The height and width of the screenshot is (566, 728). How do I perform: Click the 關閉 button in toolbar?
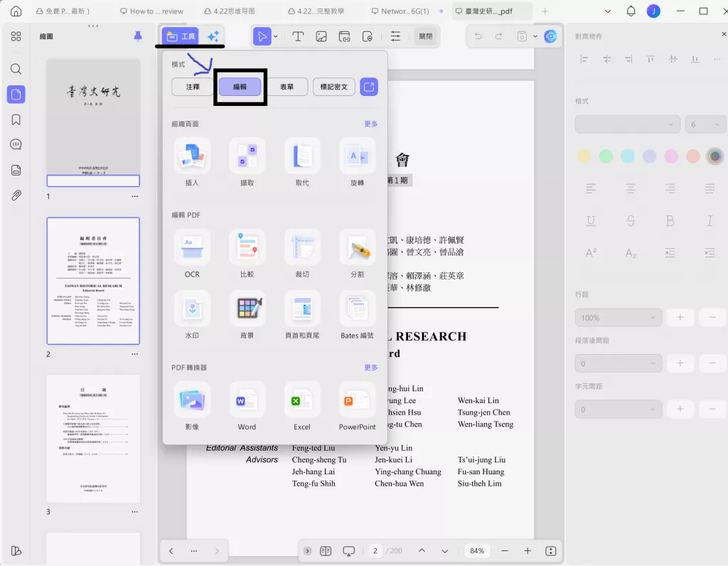click(426, 36)
